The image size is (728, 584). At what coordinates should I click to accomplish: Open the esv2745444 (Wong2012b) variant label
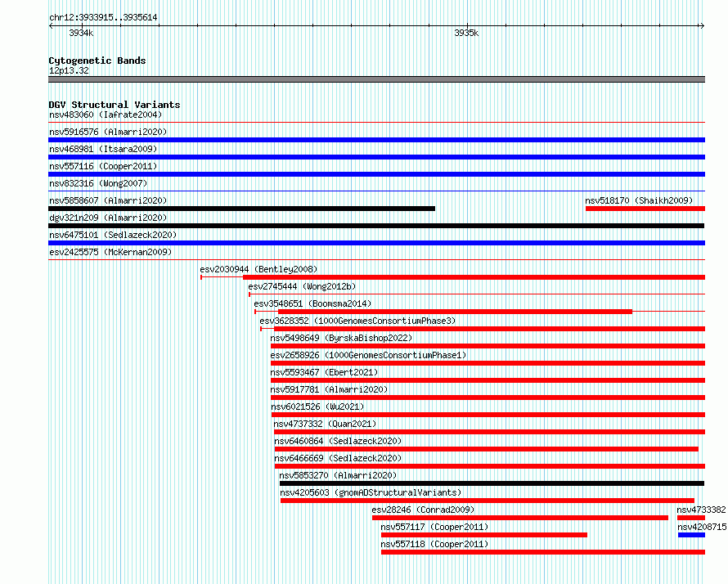(302, 286)
